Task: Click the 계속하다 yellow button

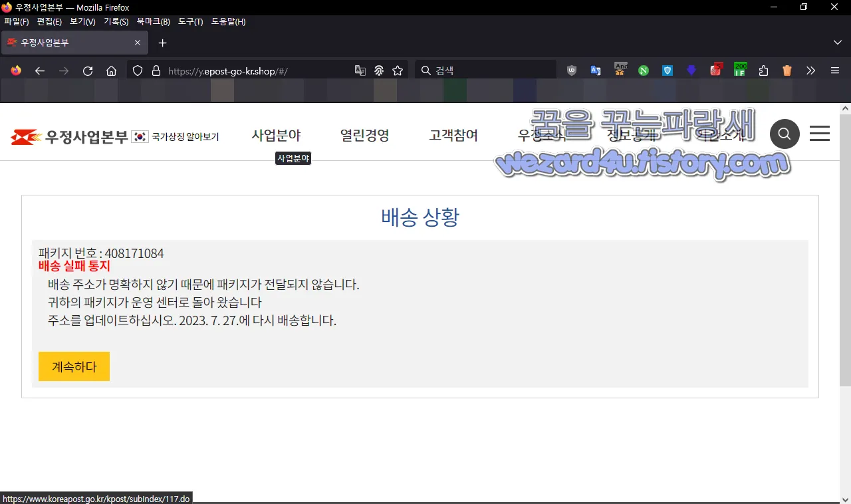Action: [74, 366]
